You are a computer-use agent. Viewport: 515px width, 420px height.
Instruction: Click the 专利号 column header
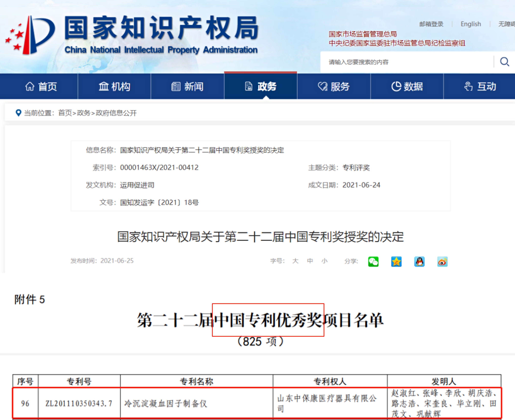(x=79, y=382)
